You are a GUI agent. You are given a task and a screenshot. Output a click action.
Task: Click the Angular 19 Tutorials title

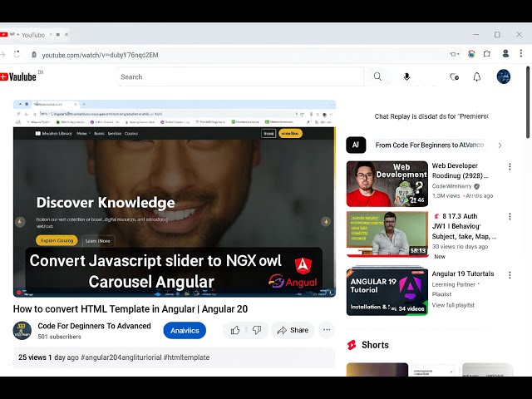[x=463, y=273]
